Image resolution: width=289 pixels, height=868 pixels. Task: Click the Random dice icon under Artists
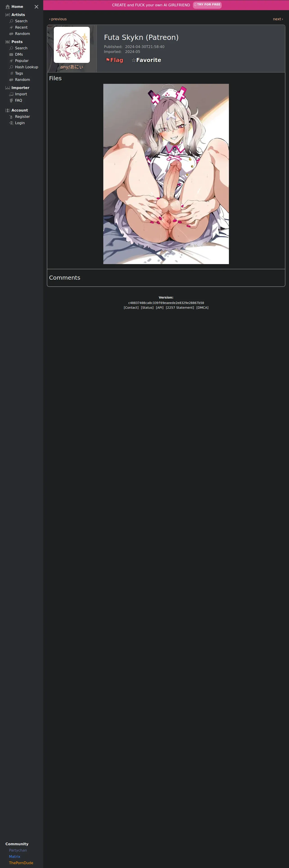[11, 34]
